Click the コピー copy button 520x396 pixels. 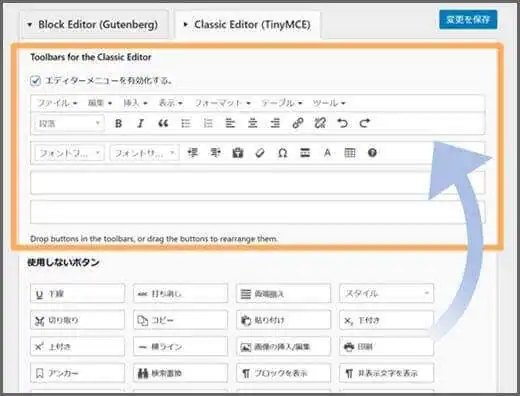point(180,320)
